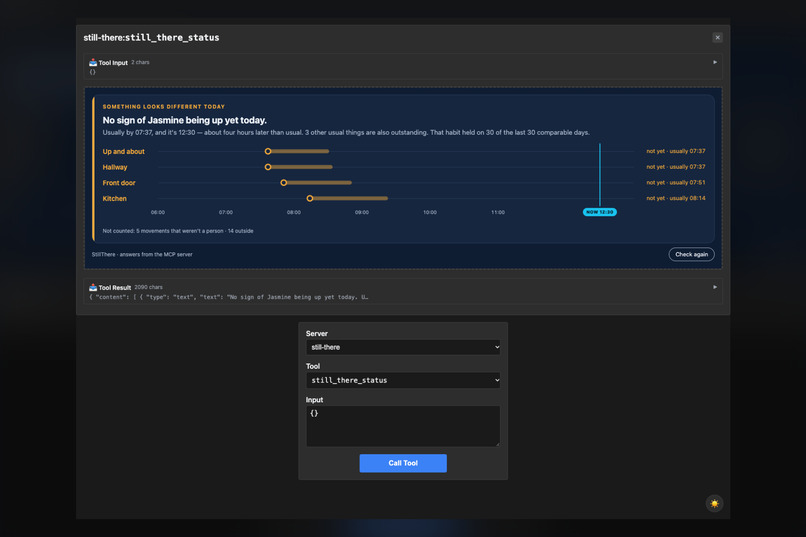Click the 'Not counted: 5 movements' note

(178, 231)
